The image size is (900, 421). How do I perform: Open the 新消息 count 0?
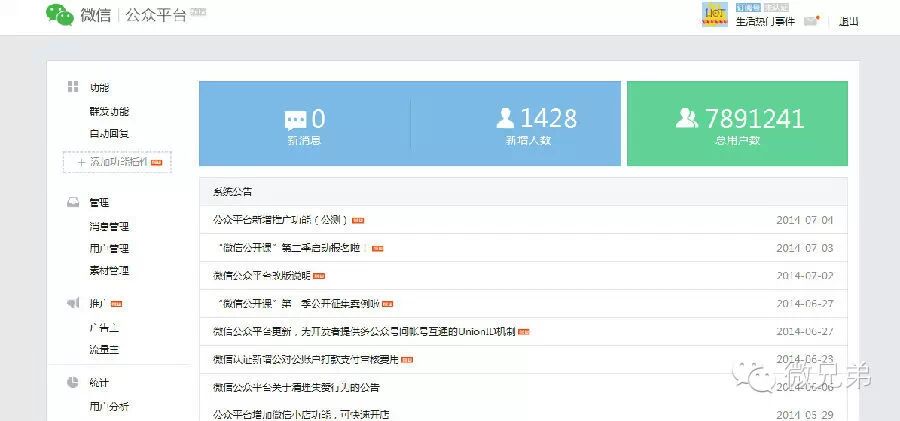[319, 119]
